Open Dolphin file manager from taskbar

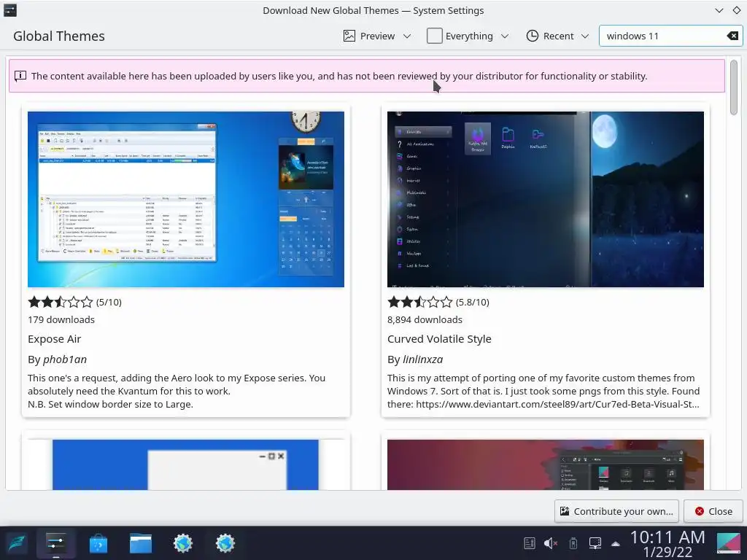point(141,543)
